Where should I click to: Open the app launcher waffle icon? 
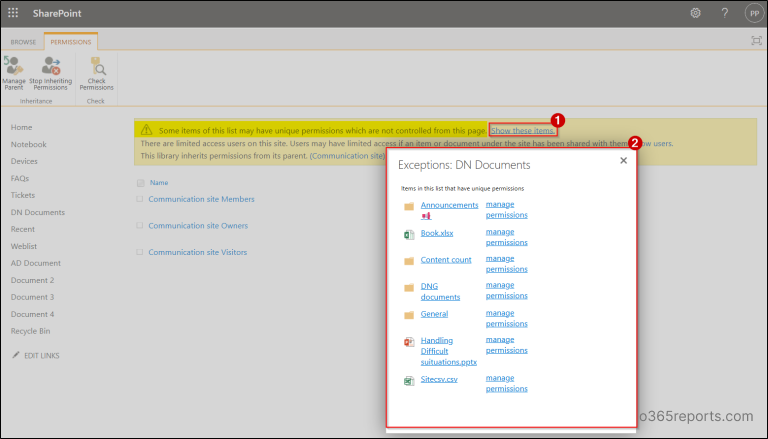coord(13,13)
